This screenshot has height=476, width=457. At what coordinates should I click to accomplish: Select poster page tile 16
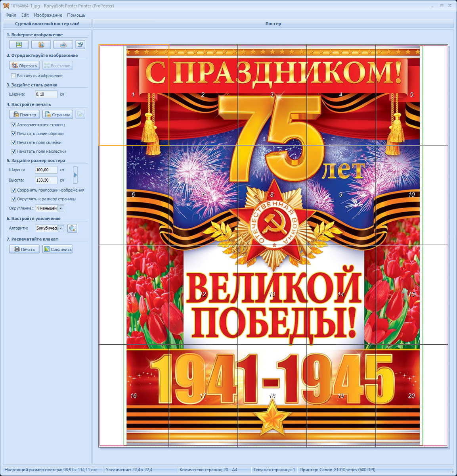click(x=134, y=395)
